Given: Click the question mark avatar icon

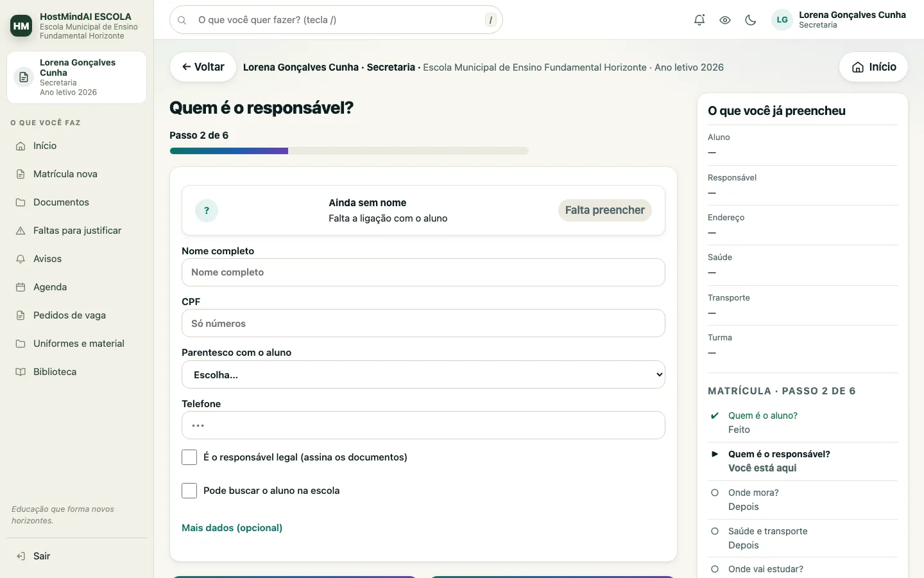Looking at the screenshot, I should (x=207, y=211).
